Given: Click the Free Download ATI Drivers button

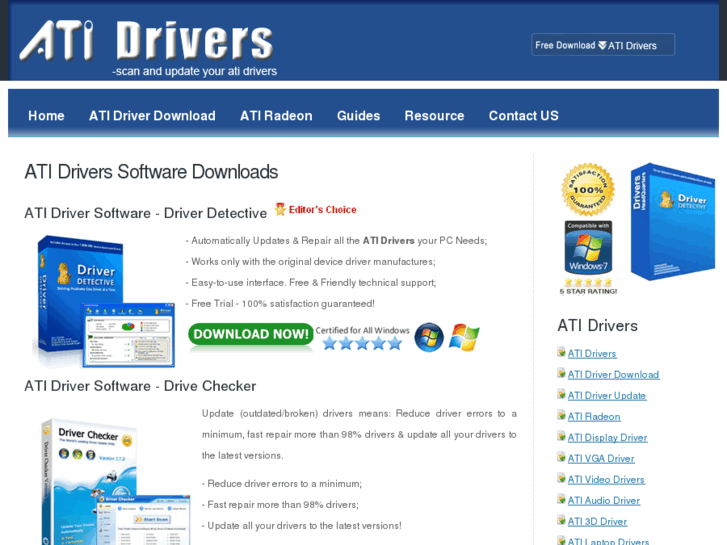Looking at the screenshot, I should tap(603, 45).
